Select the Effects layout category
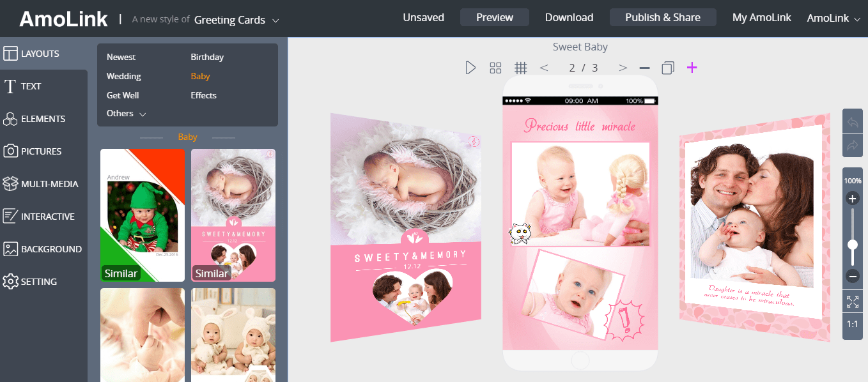Viewport: 868px width, 382px height. coord(203,95)
